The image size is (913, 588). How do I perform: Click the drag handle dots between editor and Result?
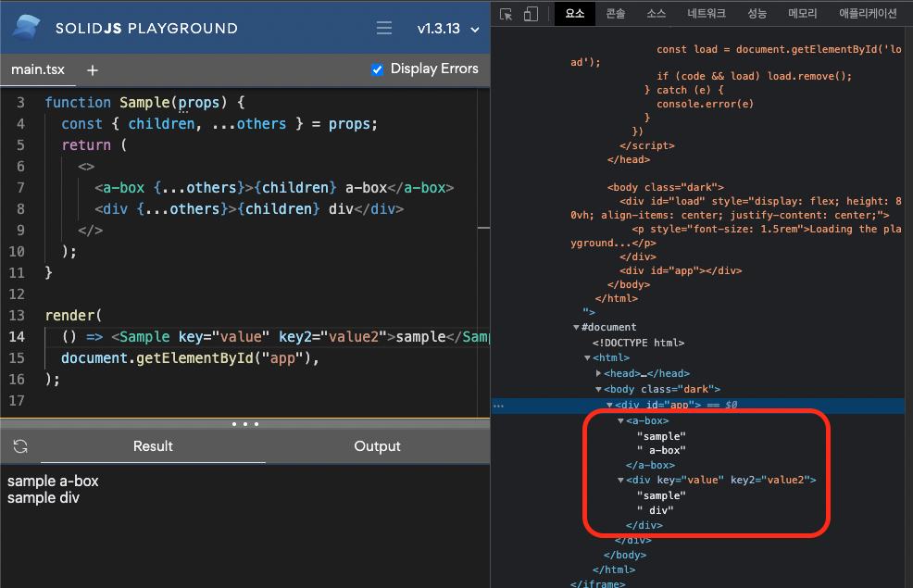point(244,424)
